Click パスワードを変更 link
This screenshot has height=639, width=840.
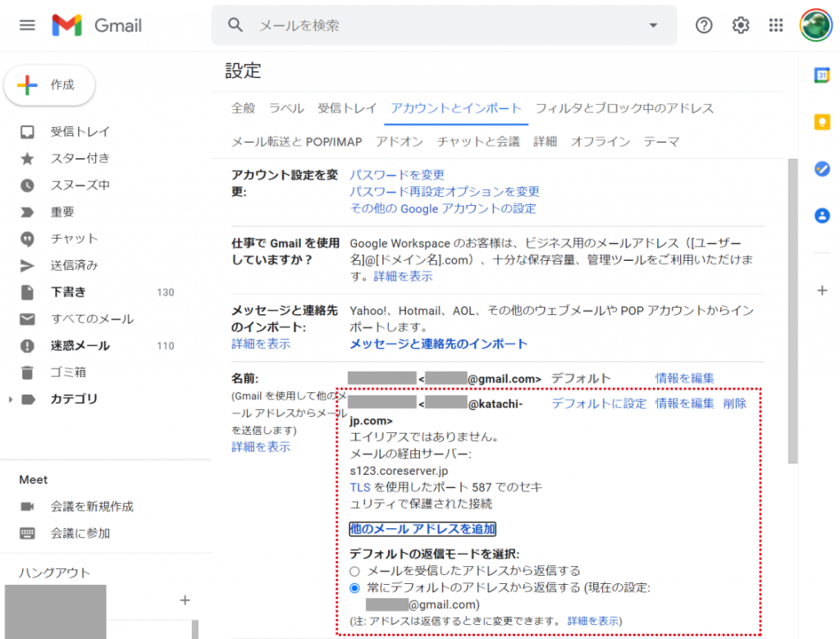point(397,175)
